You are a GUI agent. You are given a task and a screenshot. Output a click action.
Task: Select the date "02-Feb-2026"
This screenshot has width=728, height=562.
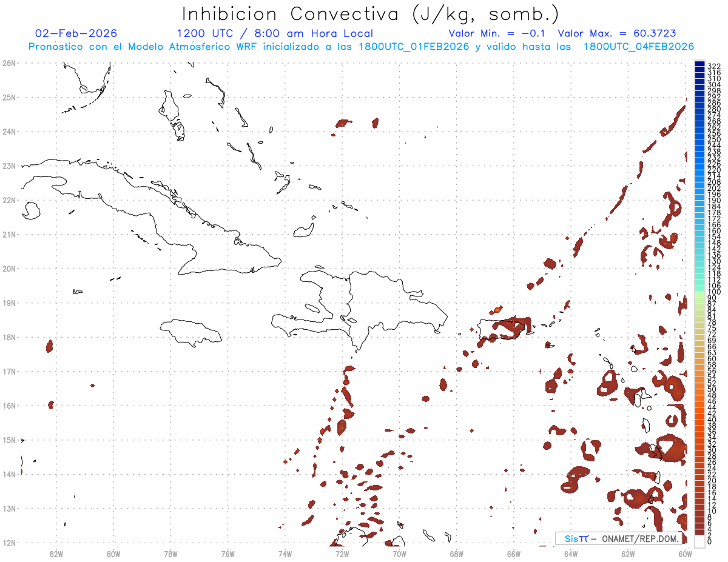[x=76, y=33]
